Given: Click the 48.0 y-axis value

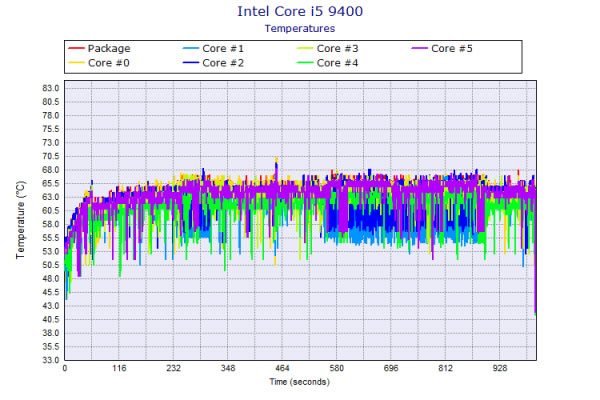Looking at the screenshot, I should [51, 279].
